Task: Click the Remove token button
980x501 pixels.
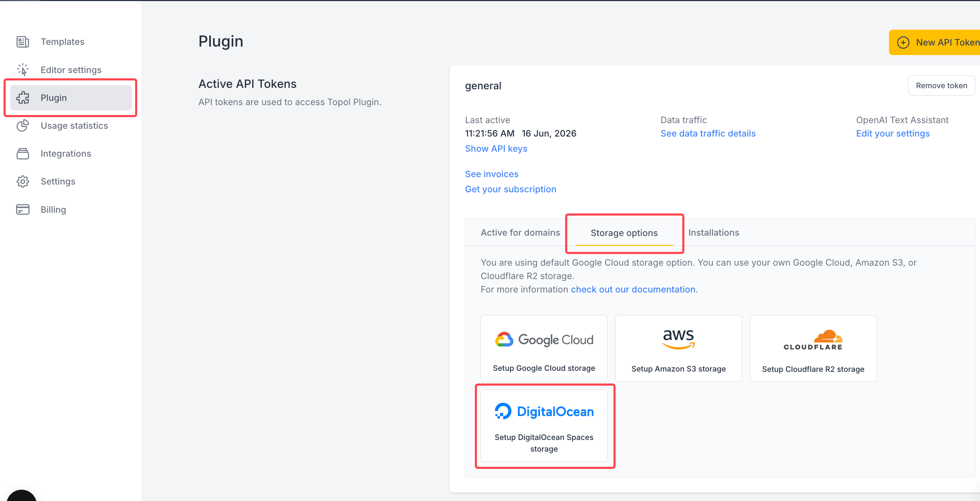Action: click(941, 86)
